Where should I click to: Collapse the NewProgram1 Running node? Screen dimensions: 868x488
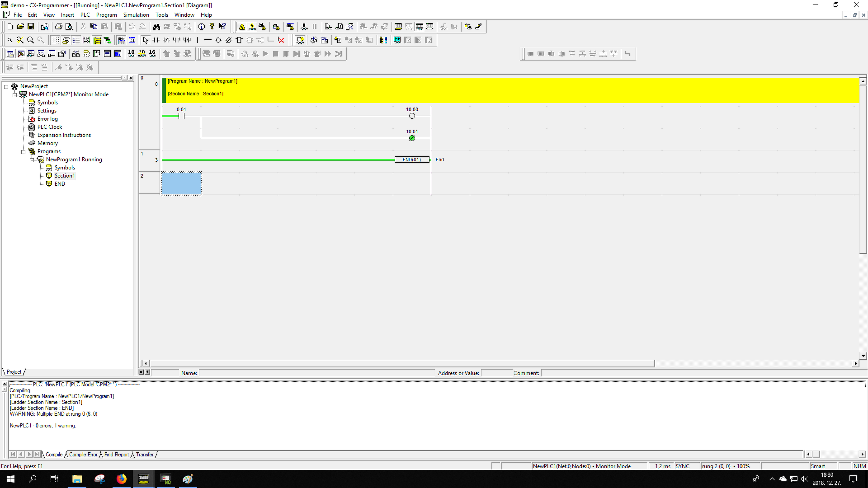32,160
